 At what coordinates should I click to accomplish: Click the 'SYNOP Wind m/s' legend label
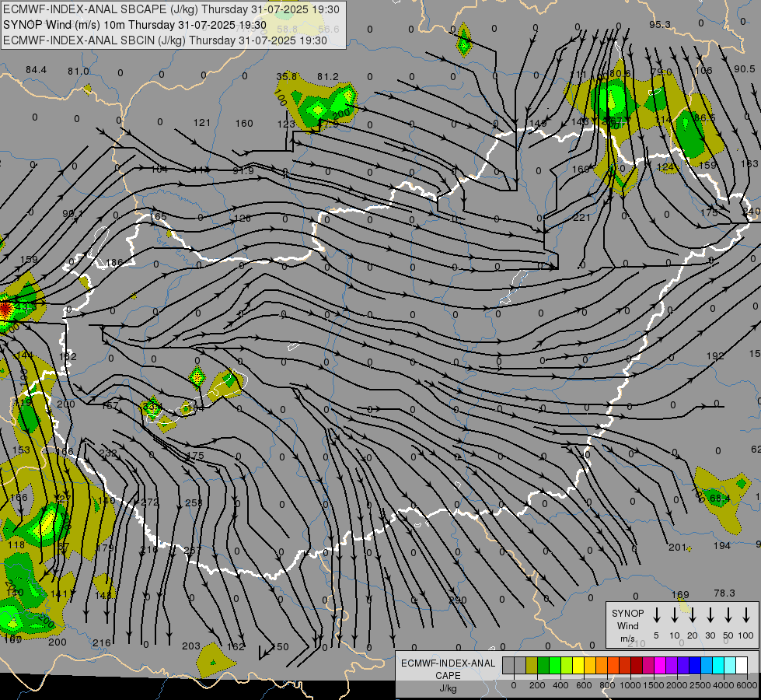(x=627, y=625)
